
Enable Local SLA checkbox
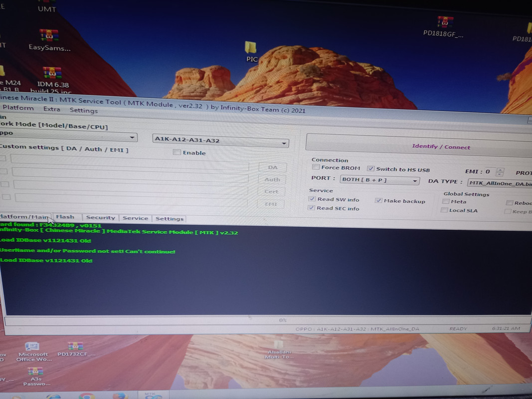[444, 210]
